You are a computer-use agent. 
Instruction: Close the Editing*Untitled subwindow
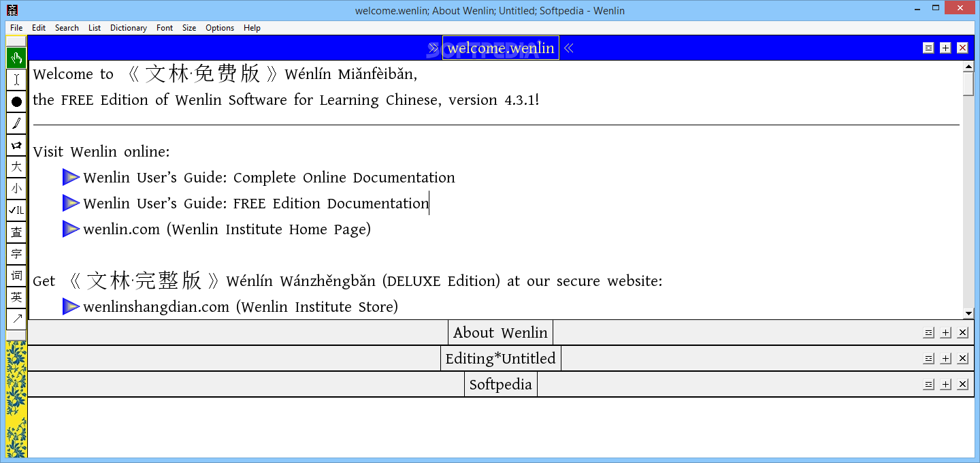pos(962,359)
